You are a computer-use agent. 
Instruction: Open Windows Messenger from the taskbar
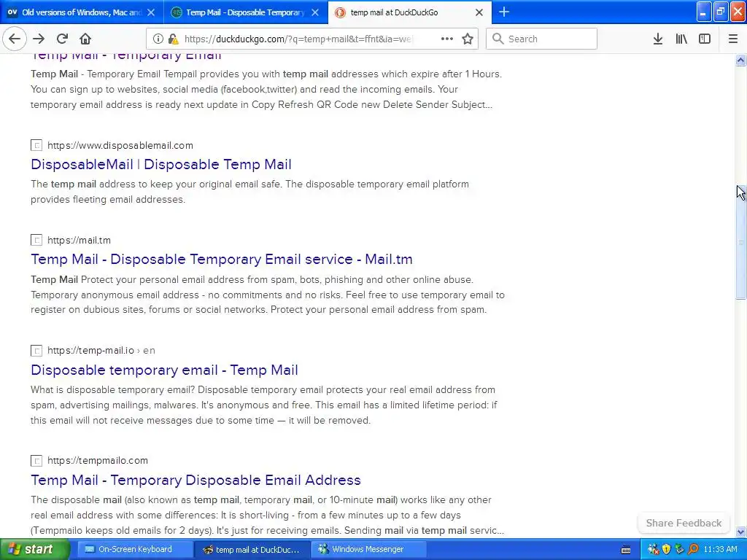(x=368, y=550)
